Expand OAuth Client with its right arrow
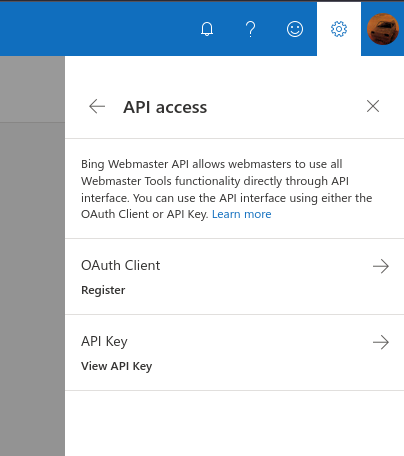Image resolution: width=404 pixels, height=456 pixels. point(381,266)
